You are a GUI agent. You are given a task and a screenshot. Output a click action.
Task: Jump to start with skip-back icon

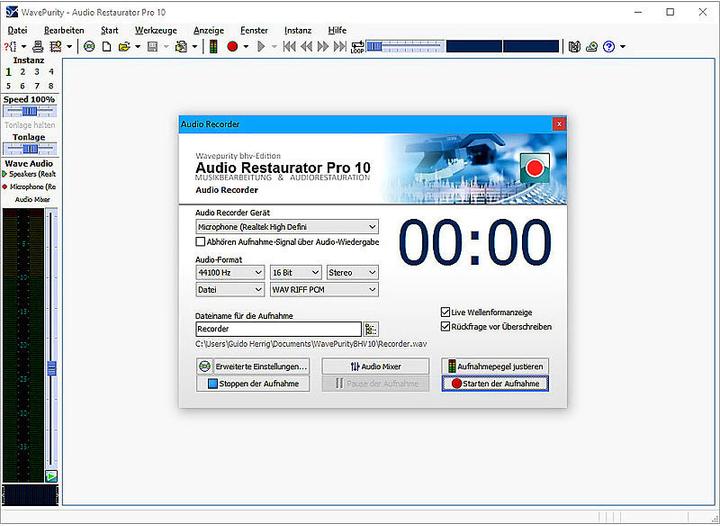click(289, 46)
